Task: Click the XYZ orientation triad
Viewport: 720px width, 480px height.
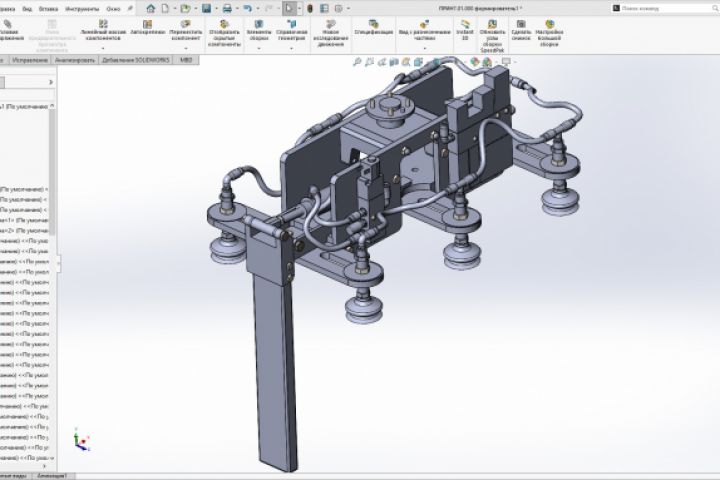Action: point(81,440)
